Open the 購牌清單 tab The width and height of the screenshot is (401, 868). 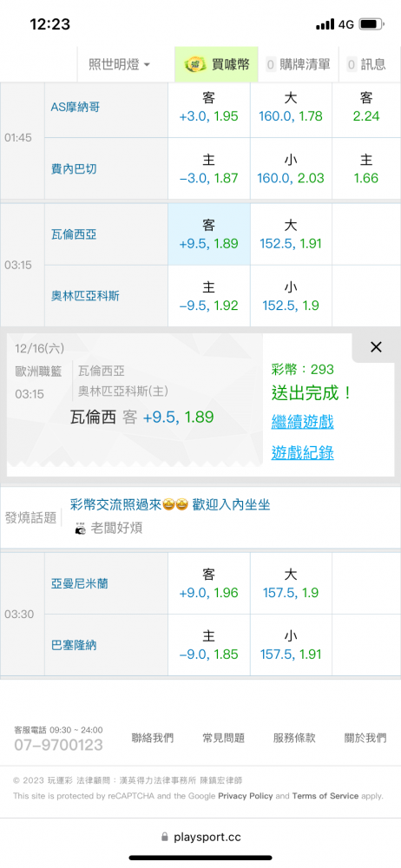(x=299, y=64)
